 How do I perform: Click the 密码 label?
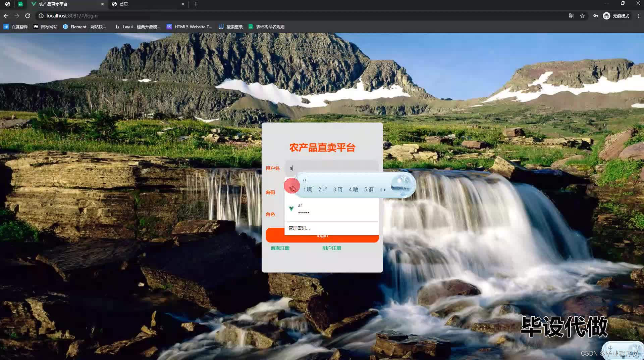point(270,192)
